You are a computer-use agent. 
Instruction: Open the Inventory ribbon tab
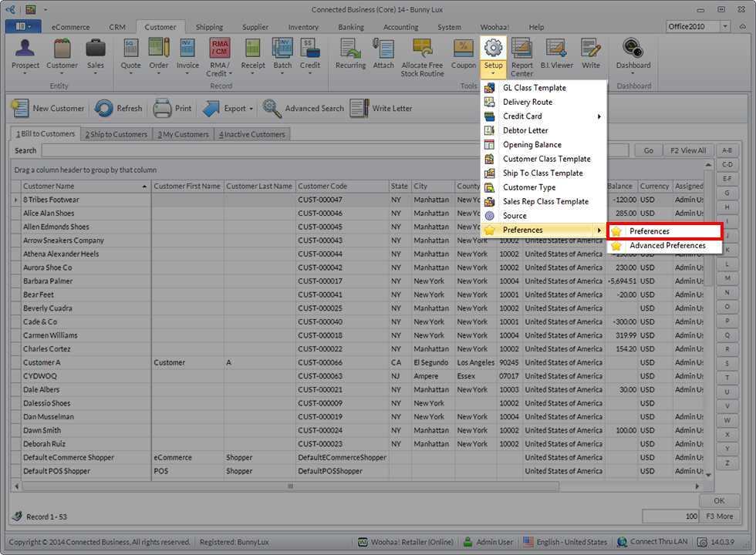(303, 27)
